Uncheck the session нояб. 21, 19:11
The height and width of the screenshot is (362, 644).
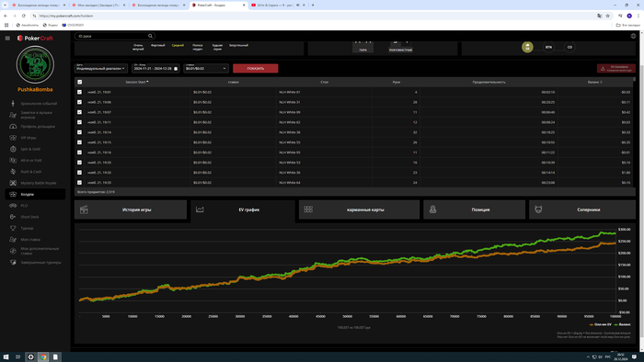[80, 122]
